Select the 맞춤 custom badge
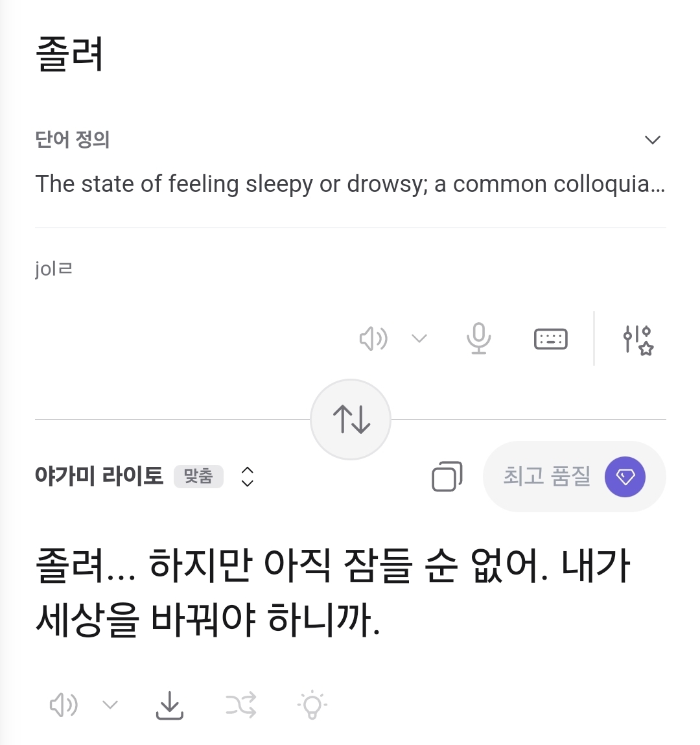700x745 pixels. (x=198, y=477)
